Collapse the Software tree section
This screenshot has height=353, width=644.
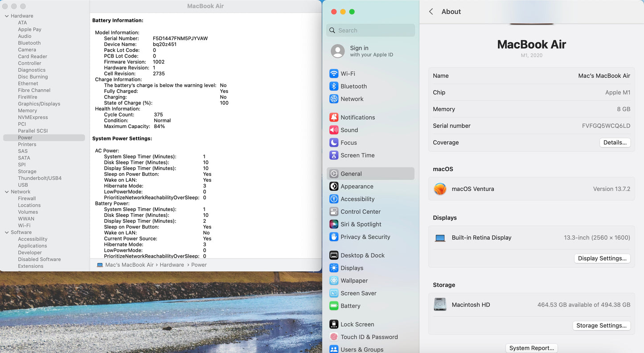point(7,233)
